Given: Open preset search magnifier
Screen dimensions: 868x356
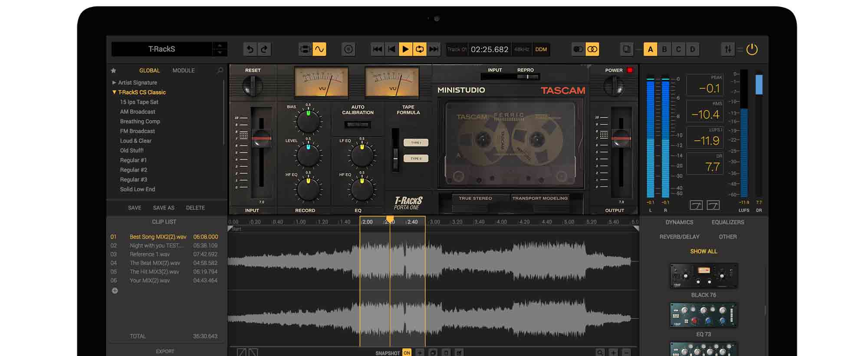Looking at the screenshot, I should 220,70.
